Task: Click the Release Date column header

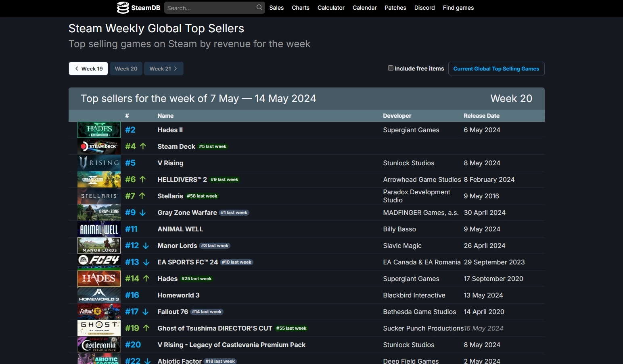Action: 481,116
